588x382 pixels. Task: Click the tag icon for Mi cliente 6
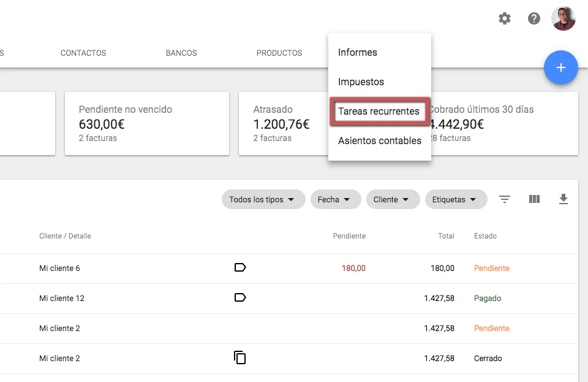point(240,267)
